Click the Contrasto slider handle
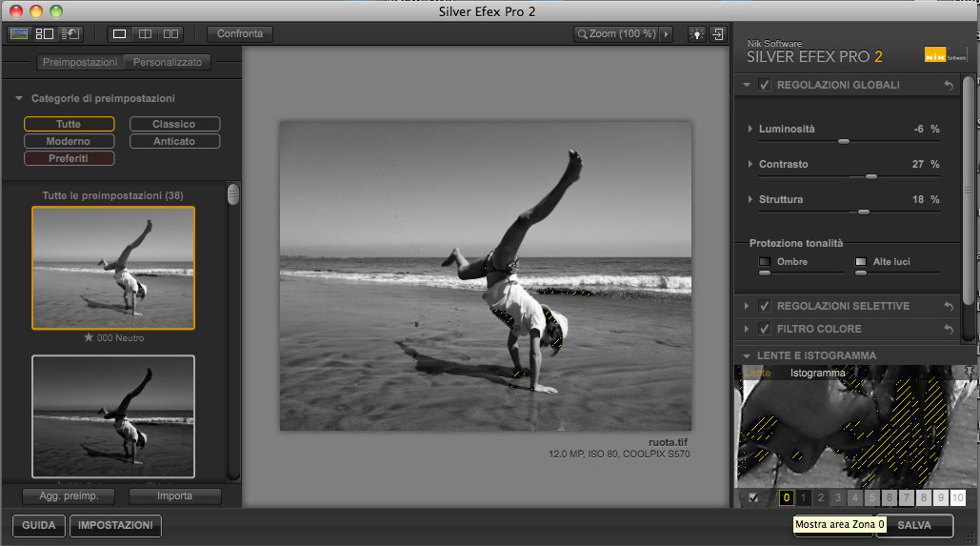 pos(871,177)
